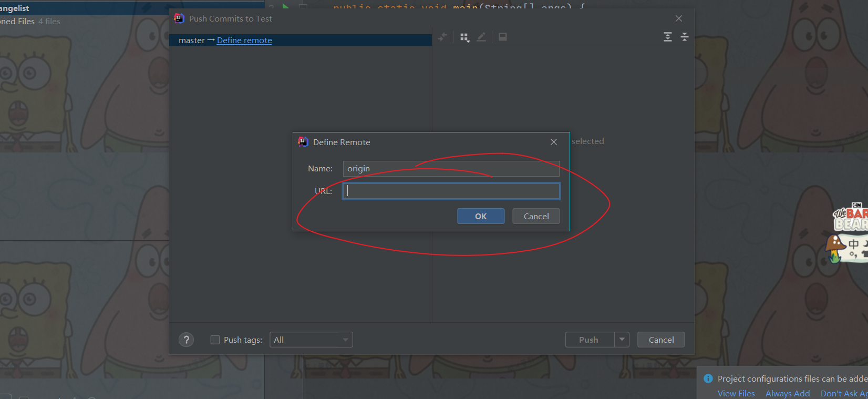Select the master branch row

coord(301,40)
